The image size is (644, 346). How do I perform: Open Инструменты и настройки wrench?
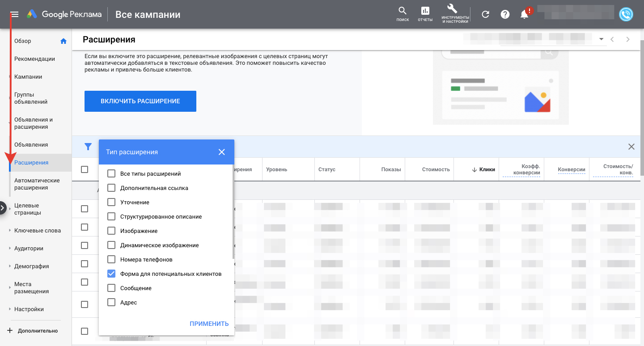pos(455,14)
